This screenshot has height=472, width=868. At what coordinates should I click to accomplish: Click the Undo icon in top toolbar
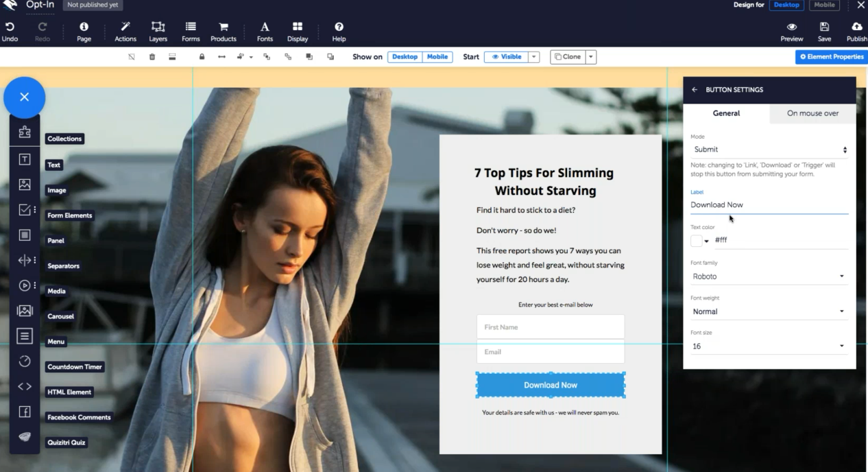tap(10, 27)
